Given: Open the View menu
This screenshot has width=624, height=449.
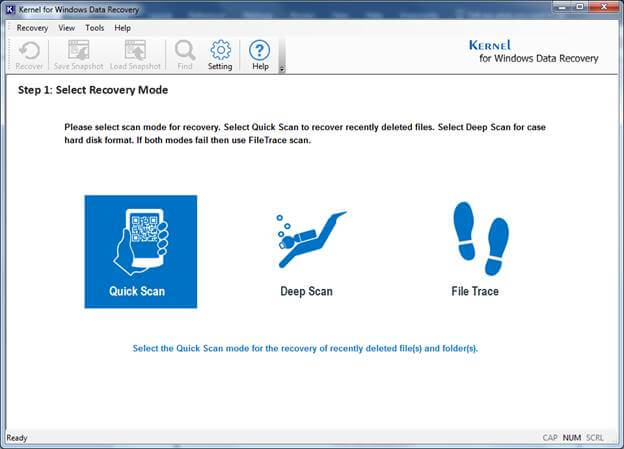Looking at the screenshot, I should click(66, 28).
